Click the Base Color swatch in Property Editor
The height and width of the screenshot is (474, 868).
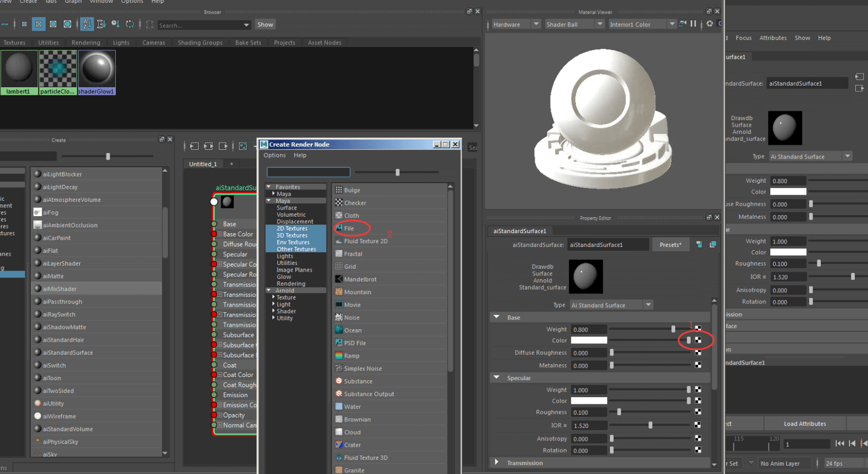point(589,340)
